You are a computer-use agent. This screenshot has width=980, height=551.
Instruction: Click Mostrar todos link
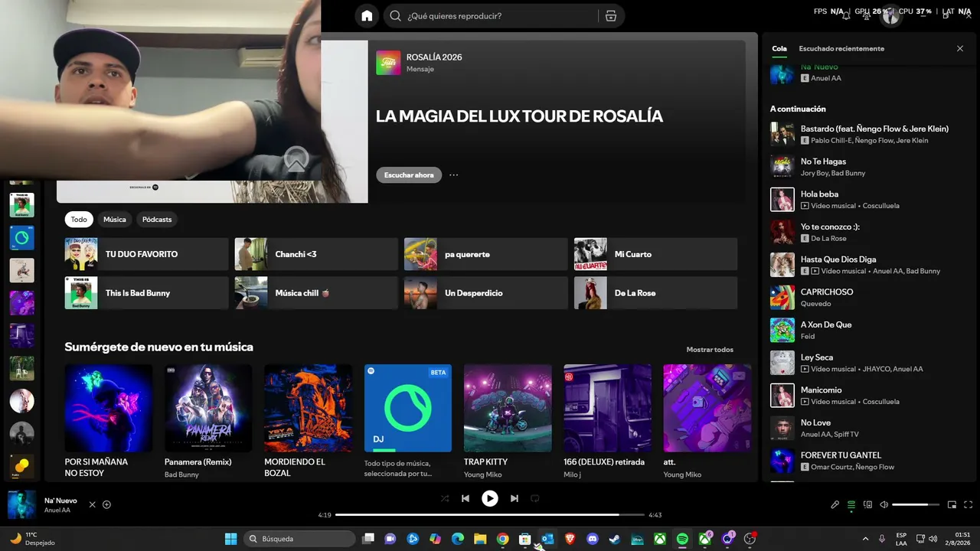click(x=710, y=350)
